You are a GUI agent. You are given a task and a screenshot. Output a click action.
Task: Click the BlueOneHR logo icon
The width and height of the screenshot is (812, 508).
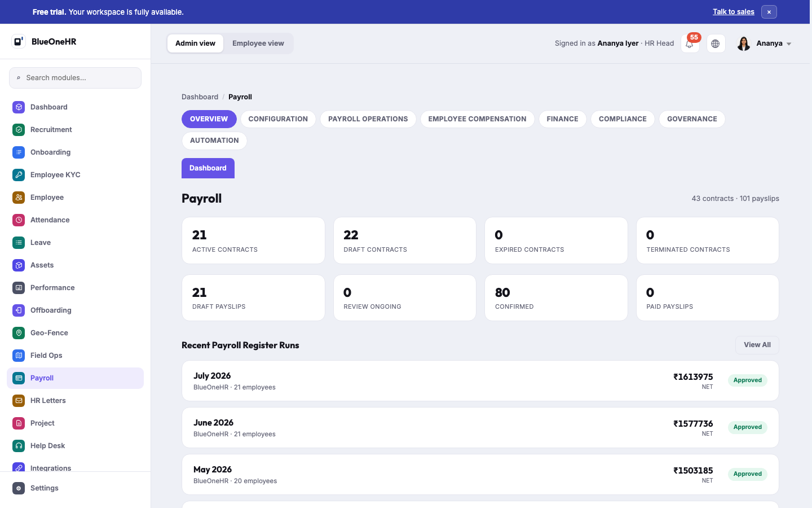(19, 41)
